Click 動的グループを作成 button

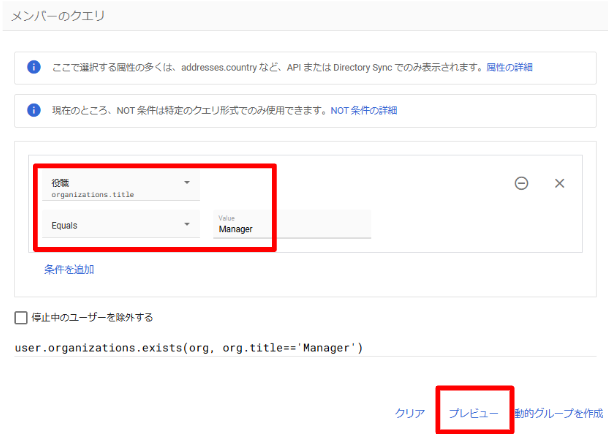click(x=559, y=413)
